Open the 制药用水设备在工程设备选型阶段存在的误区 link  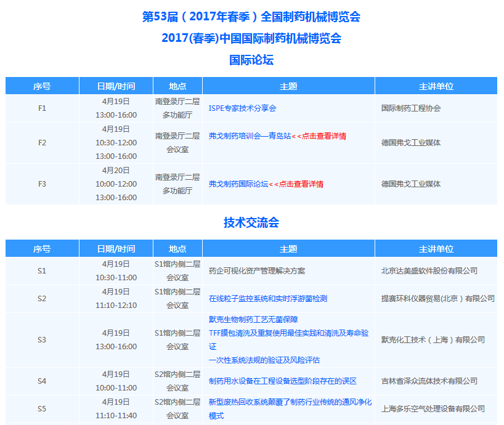pos(282,381)
